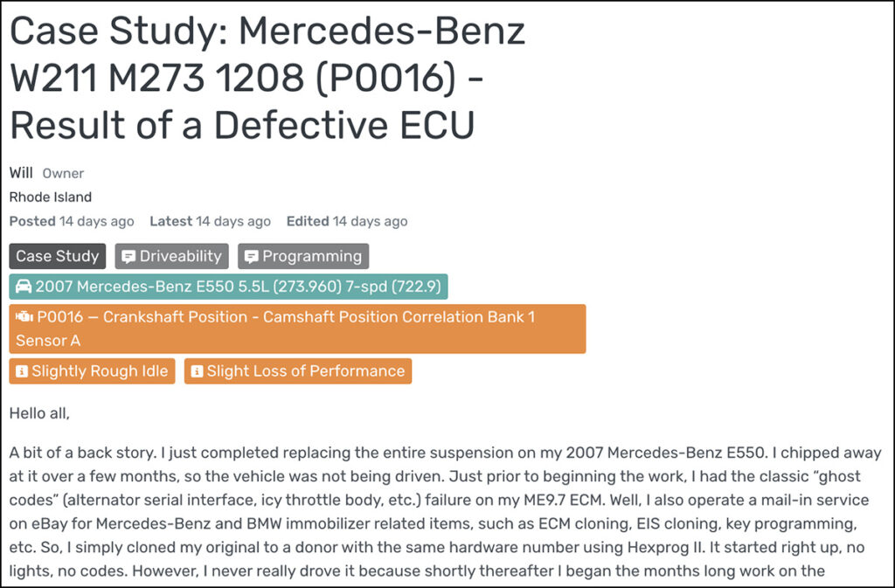The image size is (895, 588).
Task: Open the P0016 Crankshaft Position trouble code tag
Action: (x=297, y=329)
